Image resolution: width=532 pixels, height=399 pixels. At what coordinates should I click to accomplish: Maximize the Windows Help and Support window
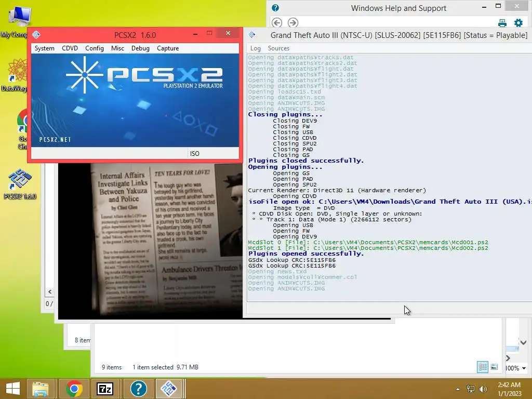tap(498, 6)
